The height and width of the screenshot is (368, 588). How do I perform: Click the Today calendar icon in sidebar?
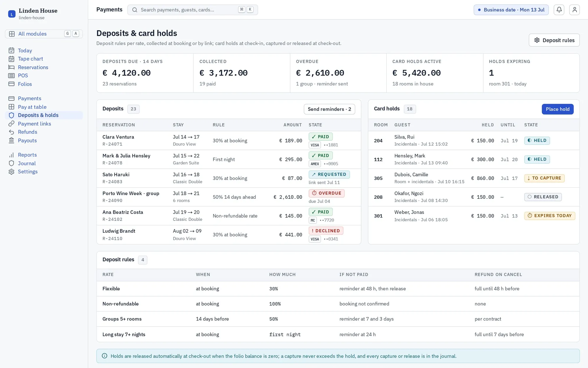[x=11, y=50]
